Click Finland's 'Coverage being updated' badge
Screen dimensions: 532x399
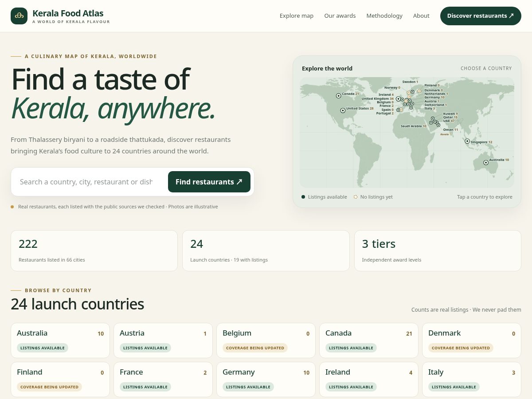49,387
